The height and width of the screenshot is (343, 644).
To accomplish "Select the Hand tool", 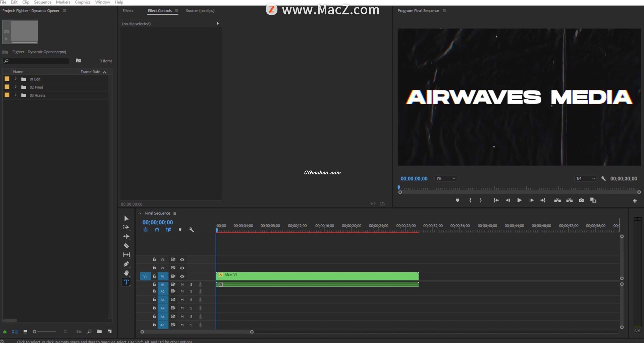I will (x=126, y=273).
